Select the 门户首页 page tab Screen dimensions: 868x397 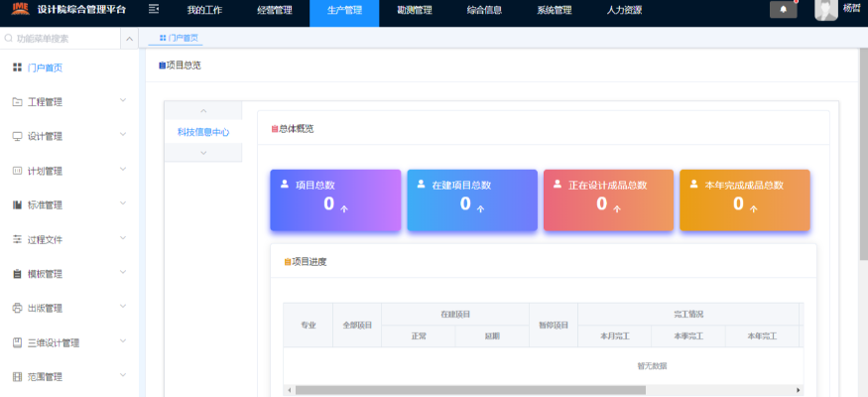click(x=179, y=38)
